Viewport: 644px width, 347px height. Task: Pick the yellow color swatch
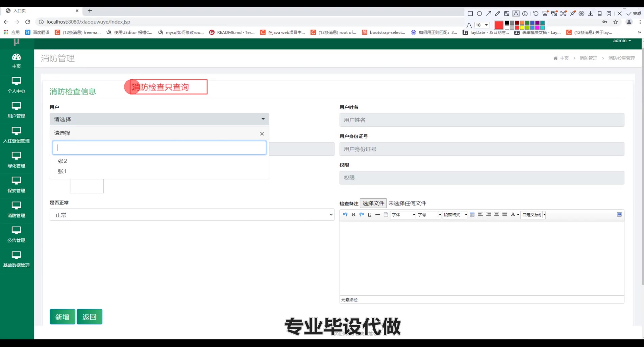522,27
